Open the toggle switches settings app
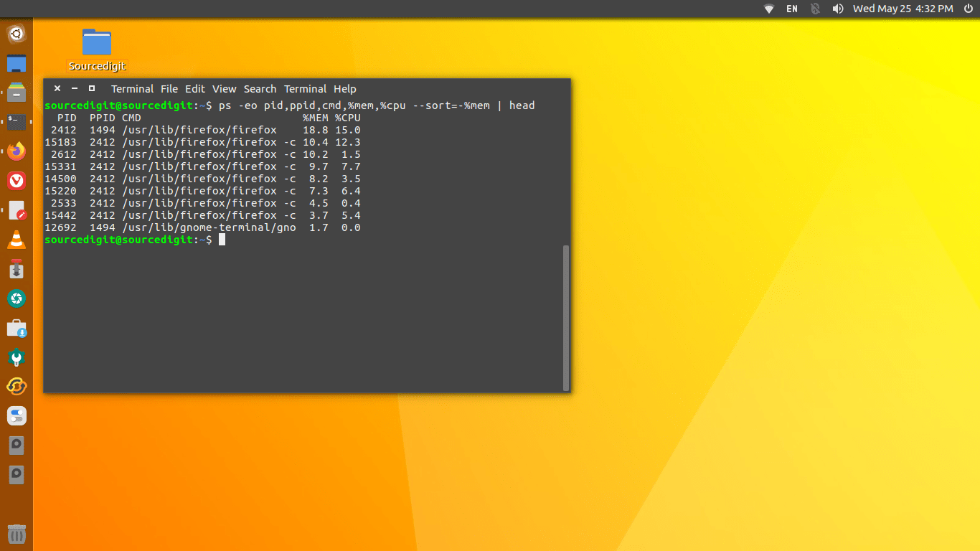This screenshot has width=980, height=551. point(17,416)
